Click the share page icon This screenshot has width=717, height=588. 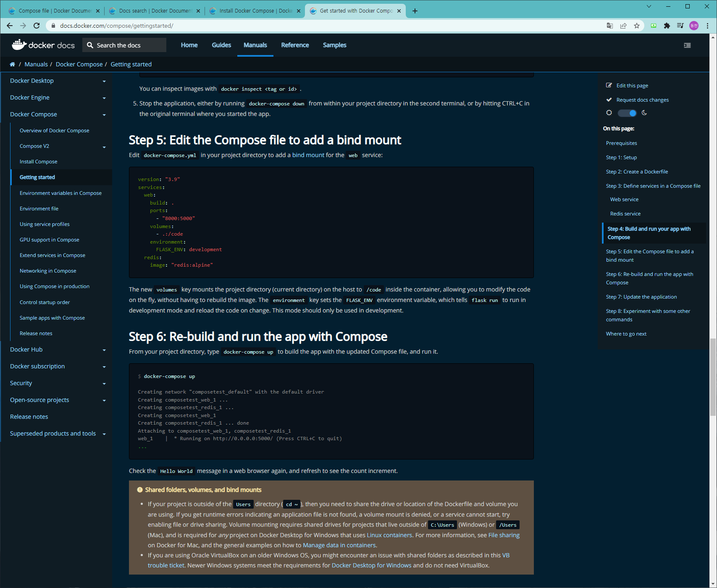click(623, 26)
